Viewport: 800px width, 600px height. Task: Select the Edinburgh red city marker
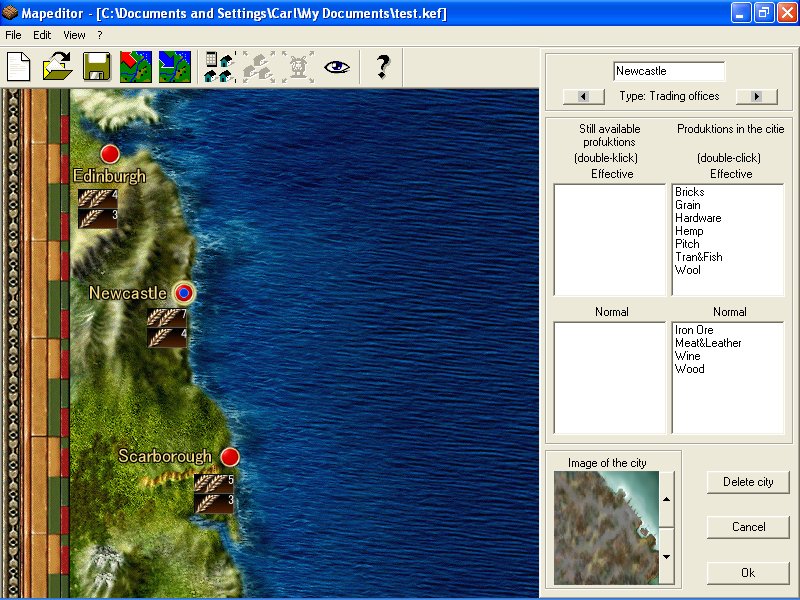(x=110, y=154)
